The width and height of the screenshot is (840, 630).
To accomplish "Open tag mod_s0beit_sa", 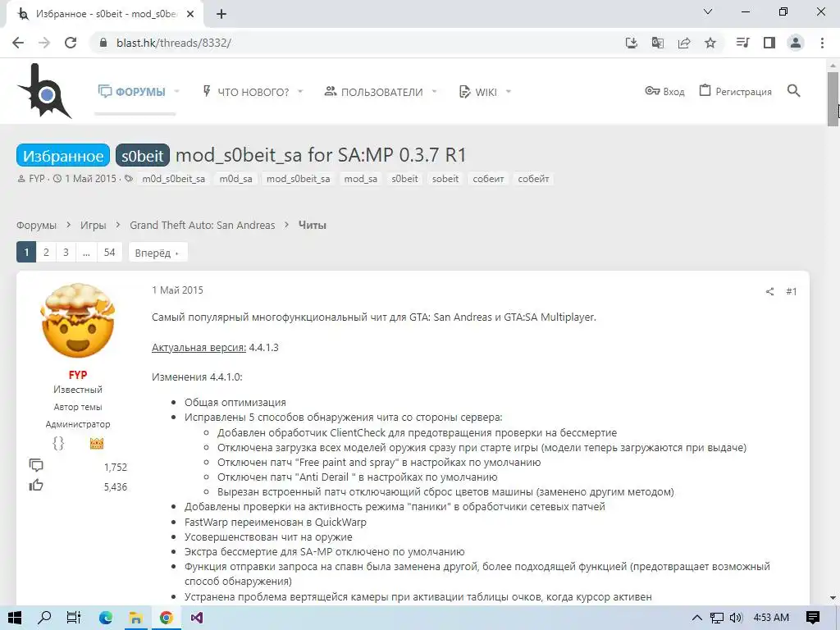I will [x=299, y=179].
